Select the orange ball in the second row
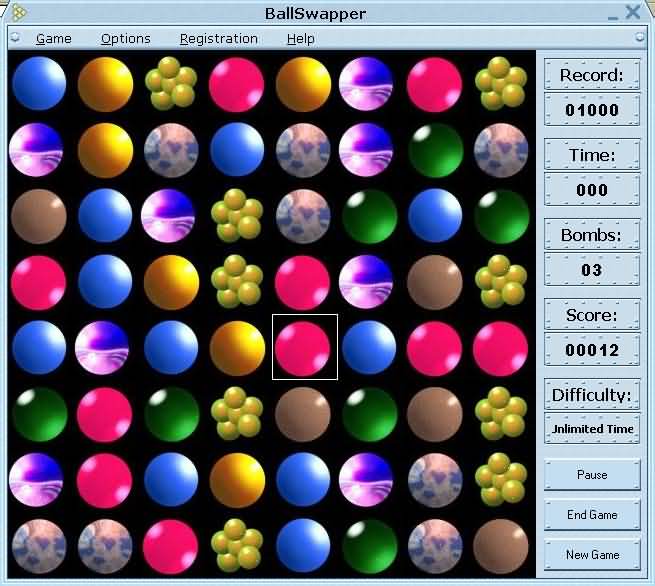This screenshot has height=586, width=655. click(x=105, y=150)
